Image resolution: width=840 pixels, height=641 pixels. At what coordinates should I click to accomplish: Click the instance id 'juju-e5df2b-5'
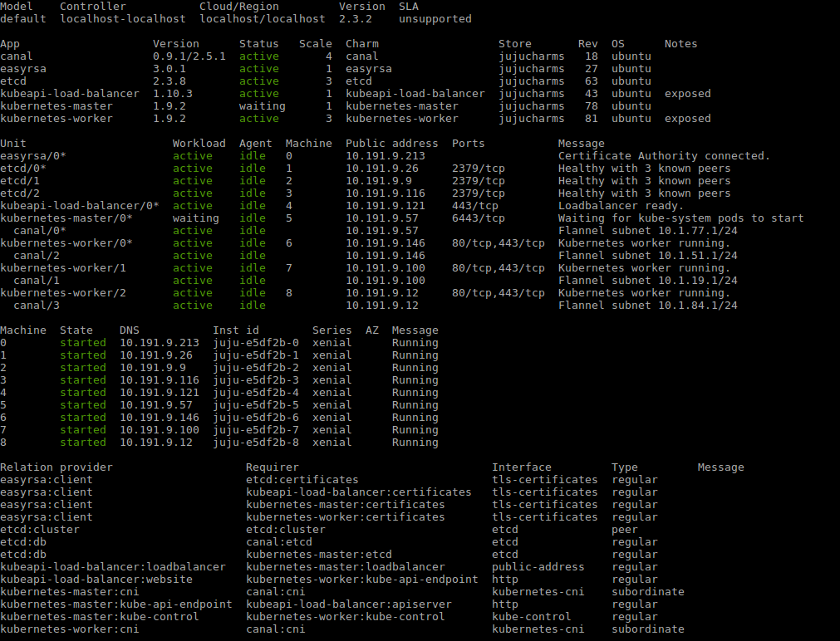click(x=256, y=405)
